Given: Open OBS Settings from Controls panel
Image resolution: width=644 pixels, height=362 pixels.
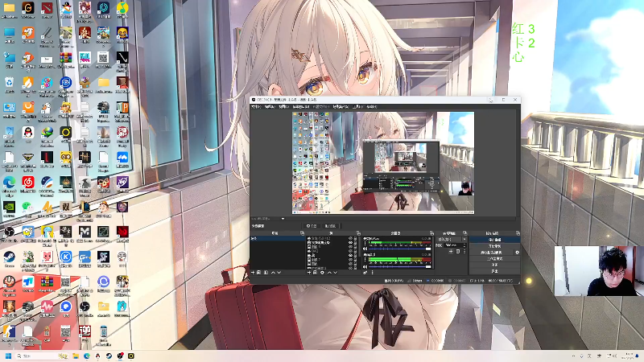Looking at the screenshot, I should (495, 265).
